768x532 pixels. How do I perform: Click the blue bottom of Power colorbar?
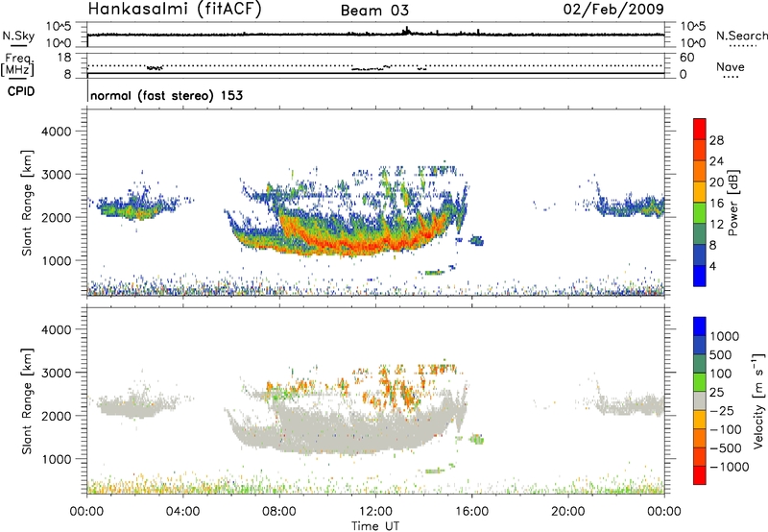[700, 276]
